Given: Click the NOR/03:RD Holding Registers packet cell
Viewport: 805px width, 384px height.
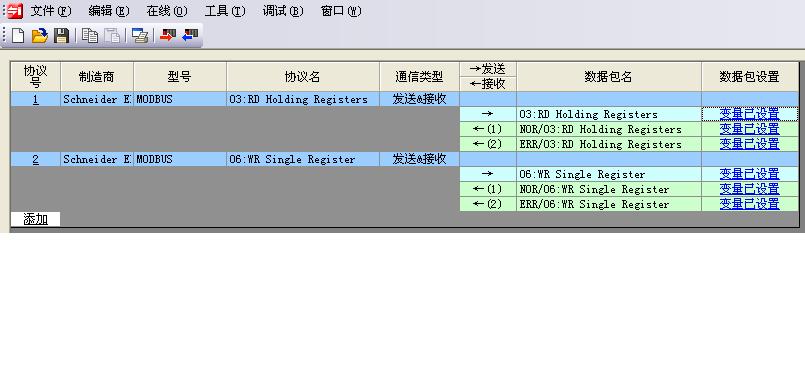Looking at the screenshot, I should coord(609,129).
